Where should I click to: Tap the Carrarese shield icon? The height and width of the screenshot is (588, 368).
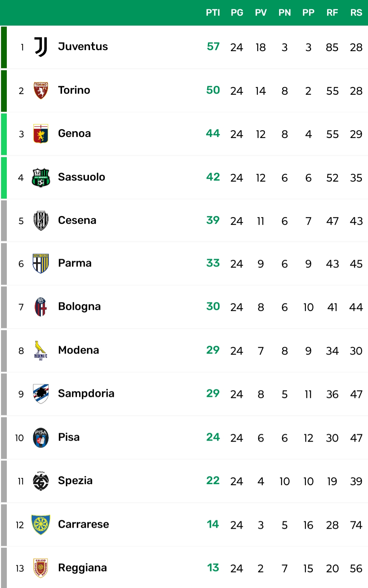[x=41, y=525]
